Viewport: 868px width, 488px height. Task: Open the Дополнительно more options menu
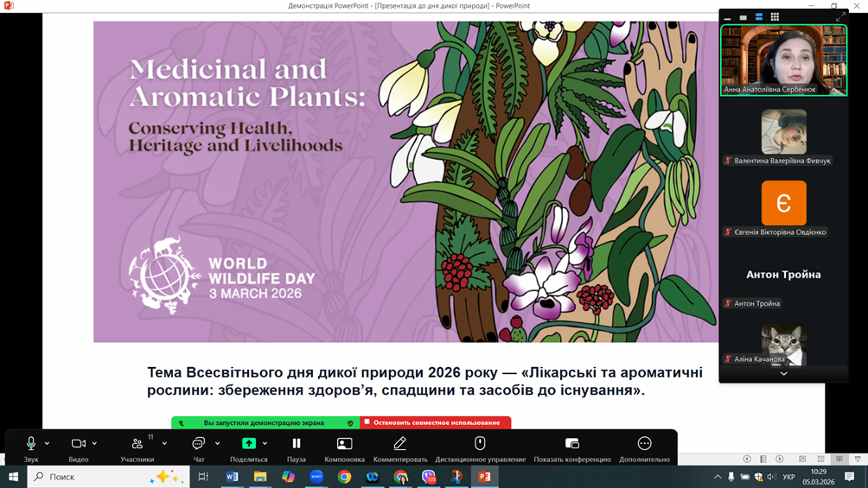[x=644, y=444]
